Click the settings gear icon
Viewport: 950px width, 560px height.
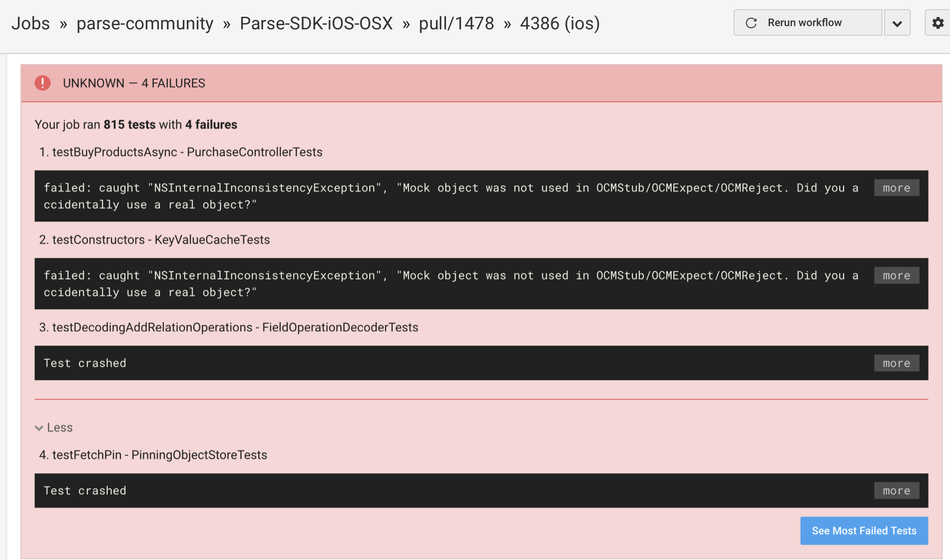[937, 23]
